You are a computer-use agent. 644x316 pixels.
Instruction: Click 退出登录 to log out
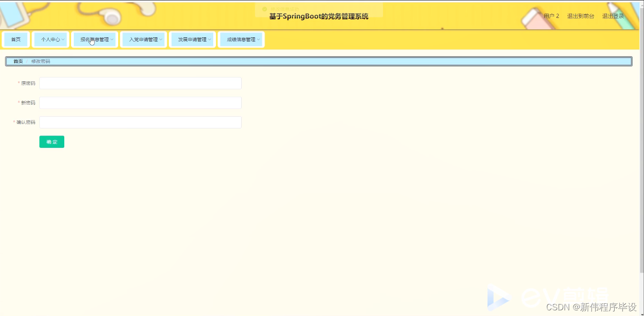pyautogui.click(x=613, y=16)
